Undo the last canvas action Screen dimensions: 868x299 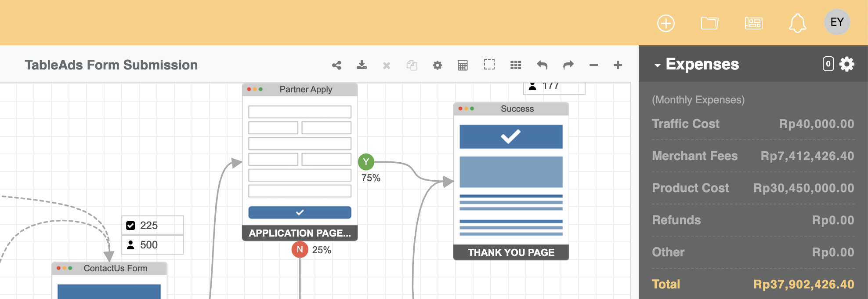point(542,65)
